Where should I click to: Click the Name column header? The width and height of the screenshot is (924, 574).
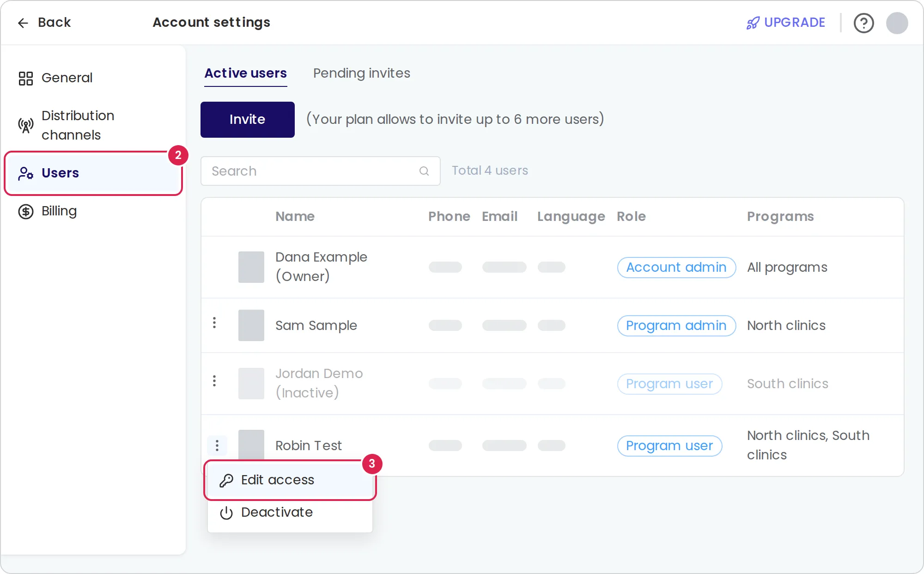[x=295, y=216]
